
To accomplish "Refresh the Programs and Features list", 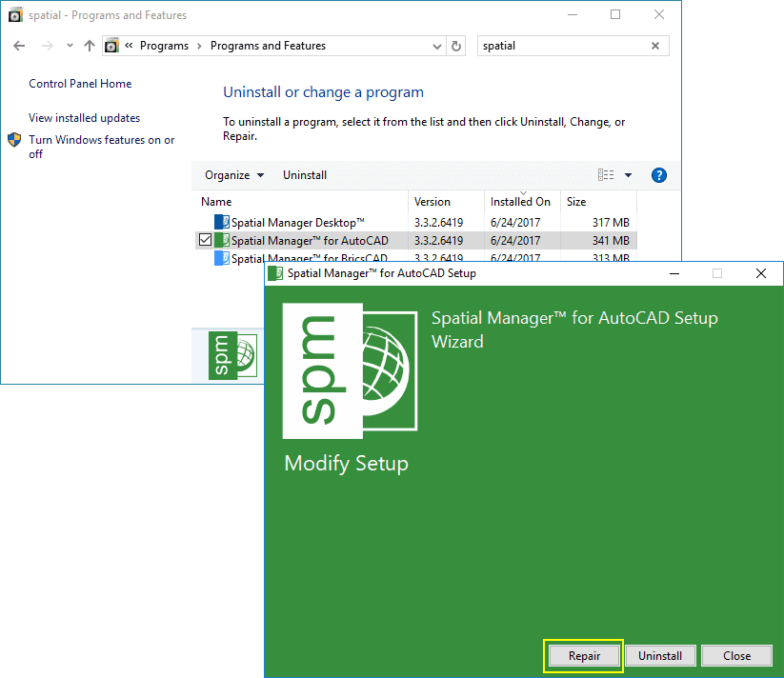I will (x=456, y=46).
